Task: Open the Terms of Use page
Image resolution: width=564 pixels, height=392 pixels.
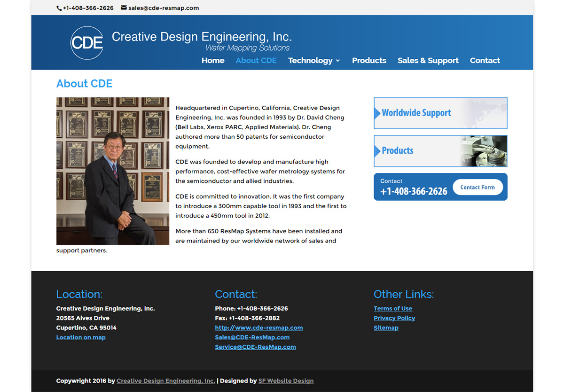Action: [x=392, y=308]
